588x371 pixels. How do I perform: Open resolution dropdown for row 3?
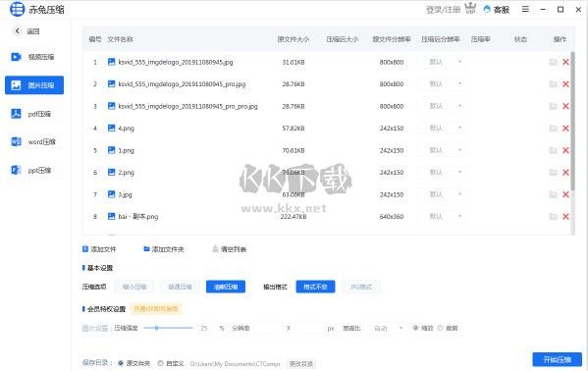[441, 106]
